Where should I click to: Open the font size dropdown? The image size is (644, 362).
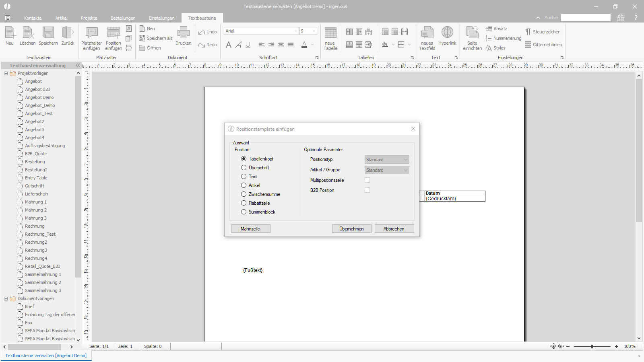coord(314,31)
